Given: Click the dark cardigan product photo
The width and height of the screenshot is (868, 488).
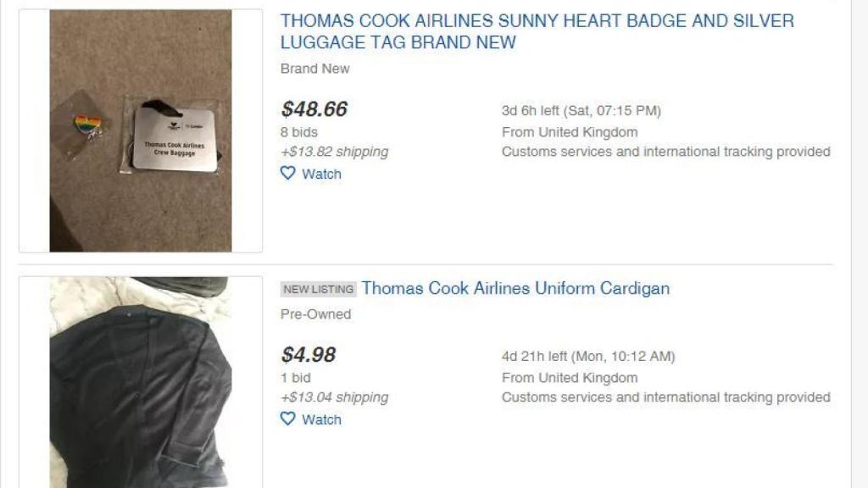Looking at the screenshot, I should coord(141,381).
